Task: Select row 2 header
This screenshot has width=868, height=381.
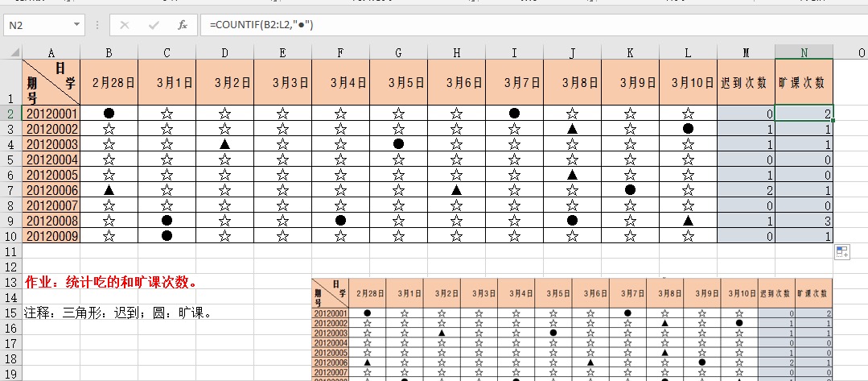Action: pos(11,114)
